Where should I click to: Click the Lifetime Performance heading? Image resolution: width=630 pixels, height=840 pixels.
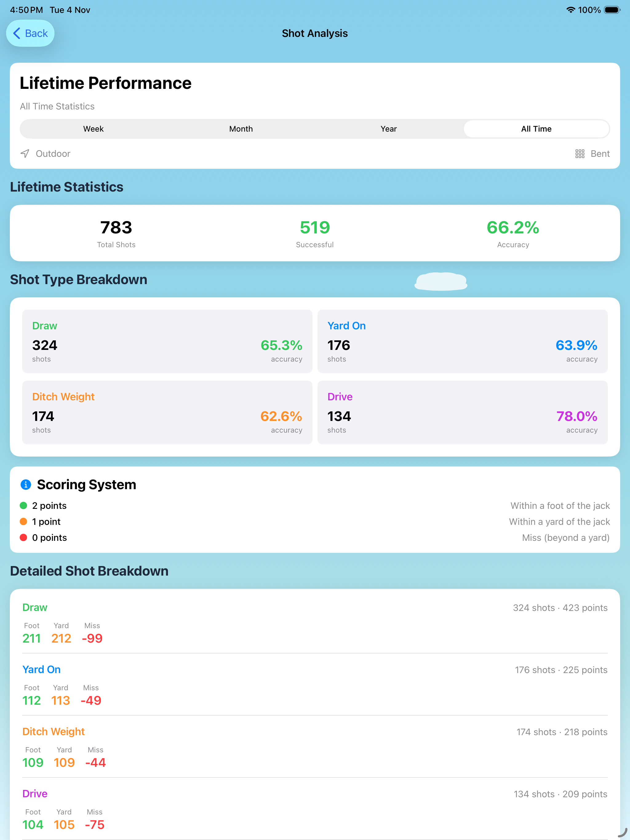click(x=106, y=83)
